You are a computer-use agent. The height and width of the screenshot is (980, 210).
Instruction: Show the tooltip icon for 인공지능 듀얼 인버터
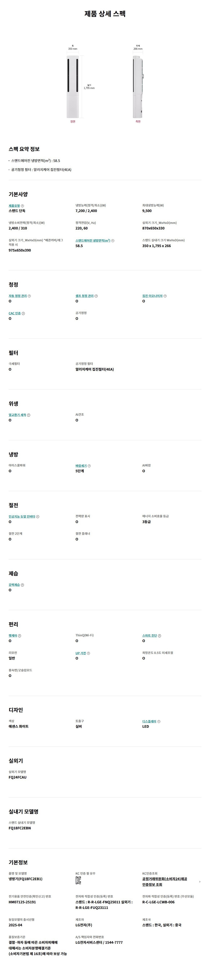(38, 517)
